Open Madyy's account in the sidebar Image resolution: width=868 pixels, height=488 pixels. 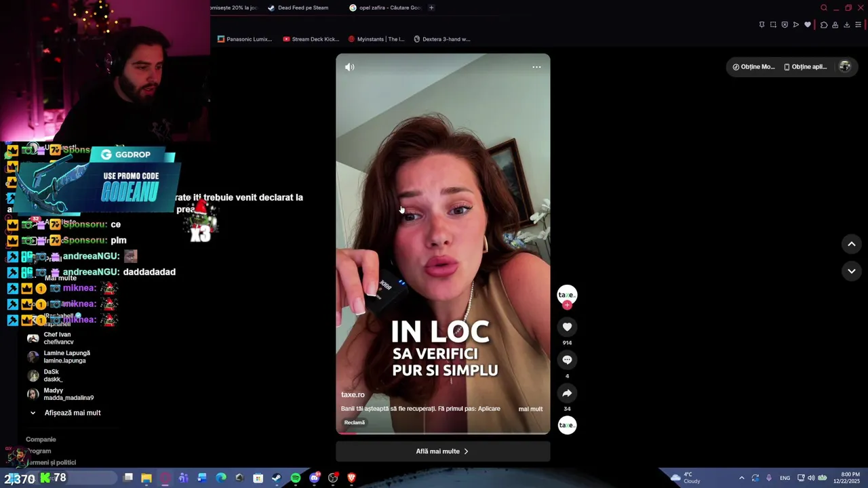(x=60, y=394)
